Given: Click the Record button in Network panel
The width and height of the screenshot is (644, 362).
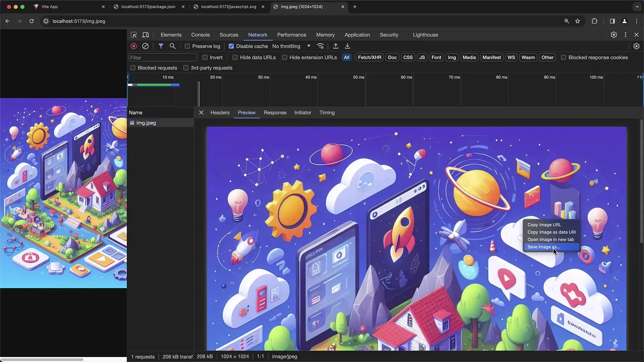Looking at the screenshot, I should coord(133,46).
